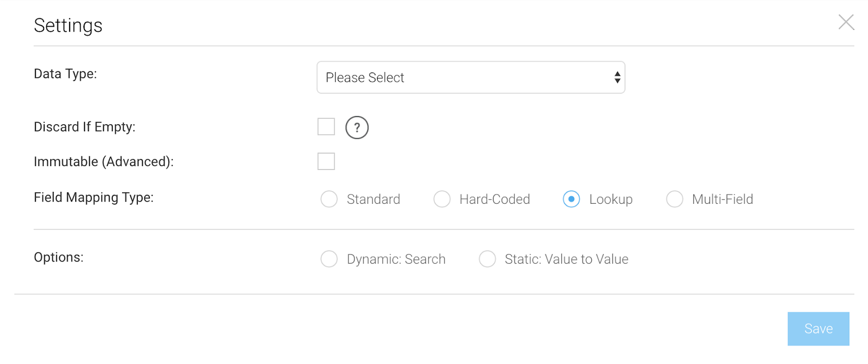Select the Standard field mapping type
Viewport: 868px width, 364px height.
pos(329,199)
